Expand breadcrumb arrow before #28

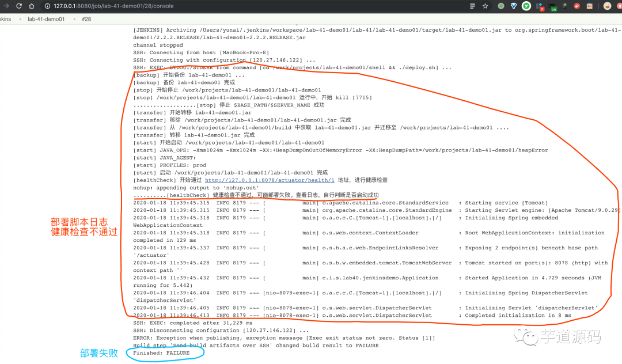[74, 19]
